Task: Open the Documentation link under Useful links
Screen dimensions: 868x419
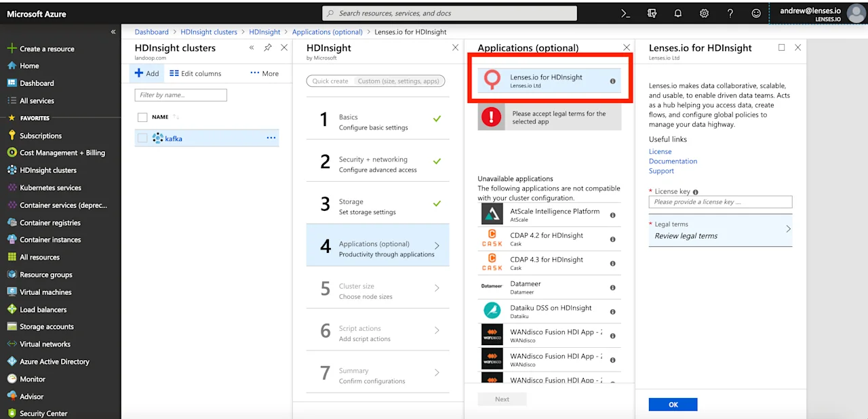Action: [673, 161]
